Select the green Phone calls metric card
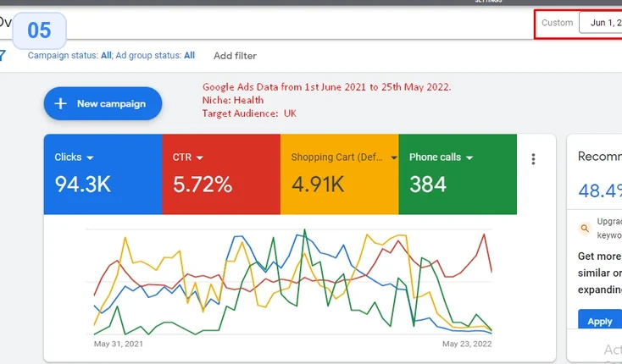Screen dimensions: 622x364 [x=458, y=174]
